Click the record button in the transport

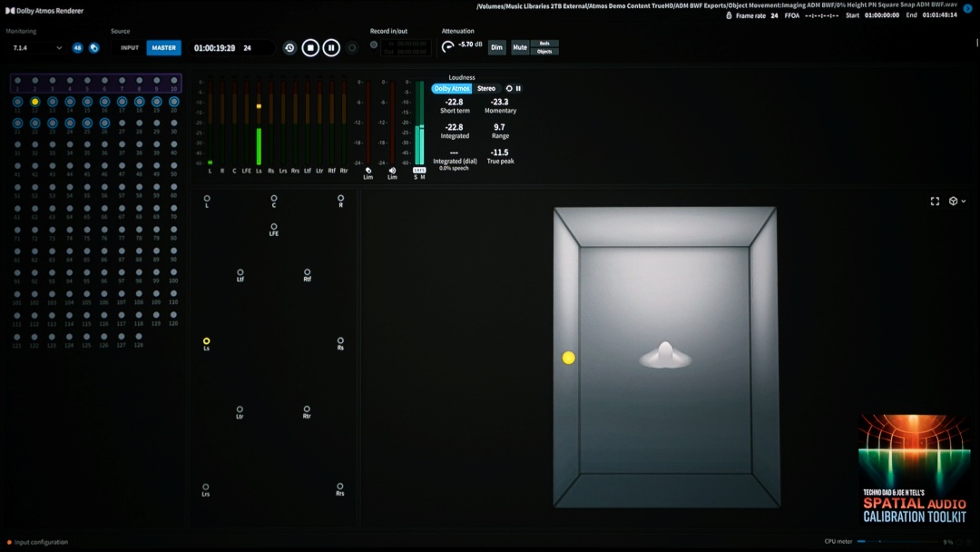(352, 48)
